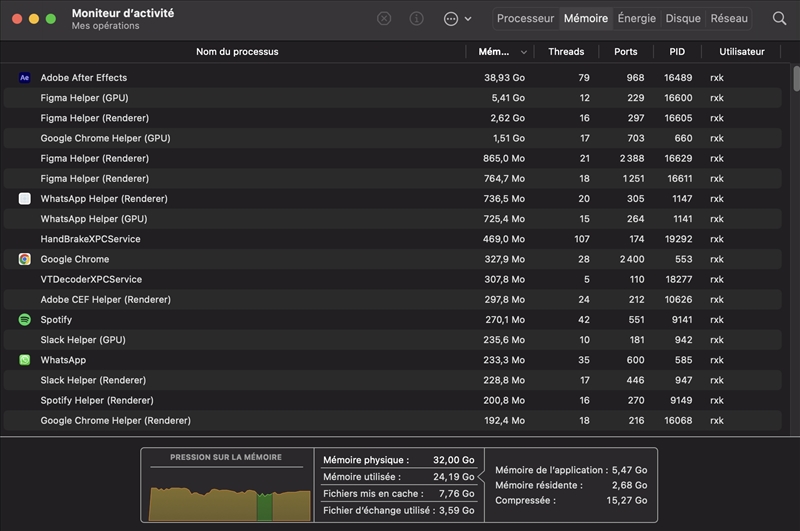
Task: Select the Réseau tab
Action: [729, 19]
